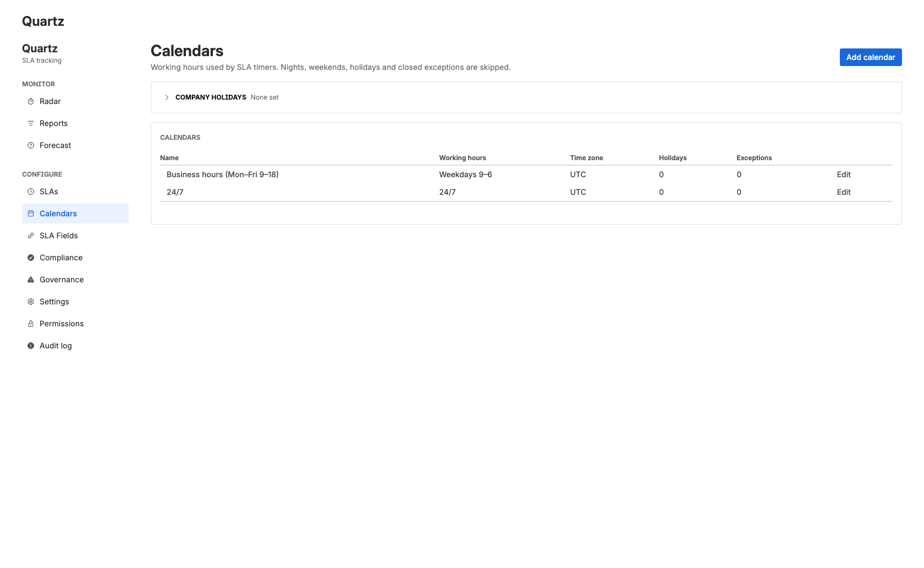Viewport: 924px width, 568px height.
Task: Click the 'None set' holidays status
Action: coord(265,97)
